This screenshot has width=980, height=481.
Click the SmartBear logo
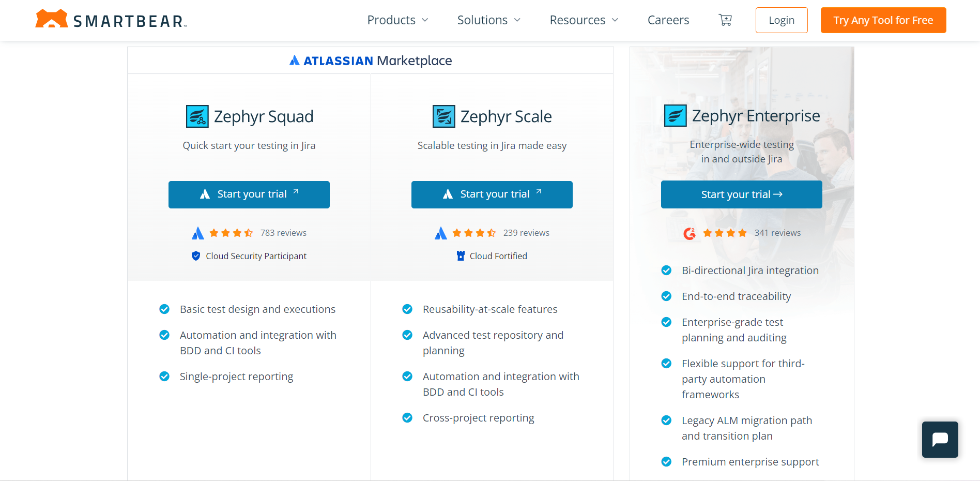pos(111,19)
